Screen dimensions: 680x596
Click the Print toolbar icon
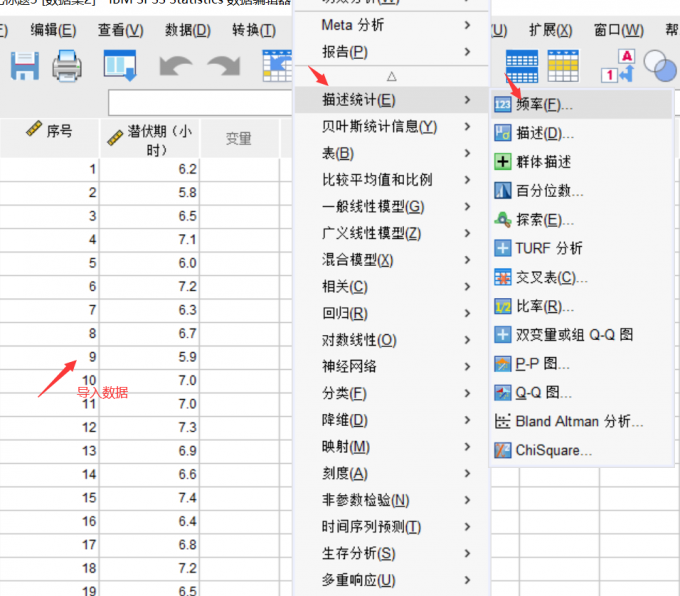point(68,66)
